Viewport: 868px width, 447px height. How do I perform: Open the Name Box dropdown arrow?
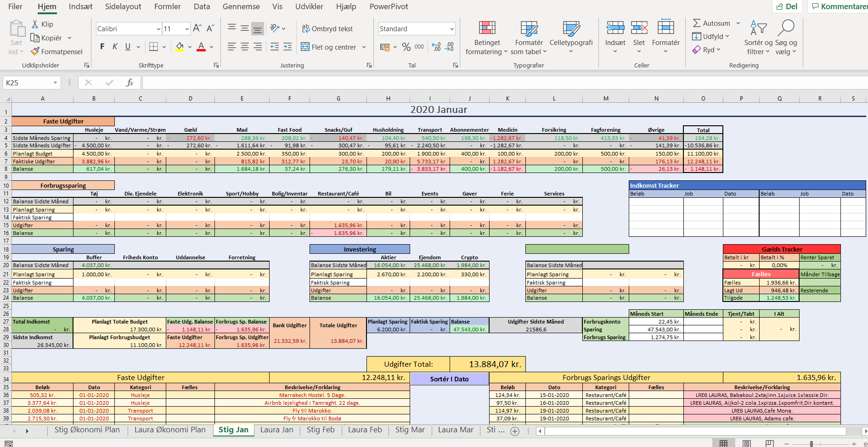click(55, 83)
